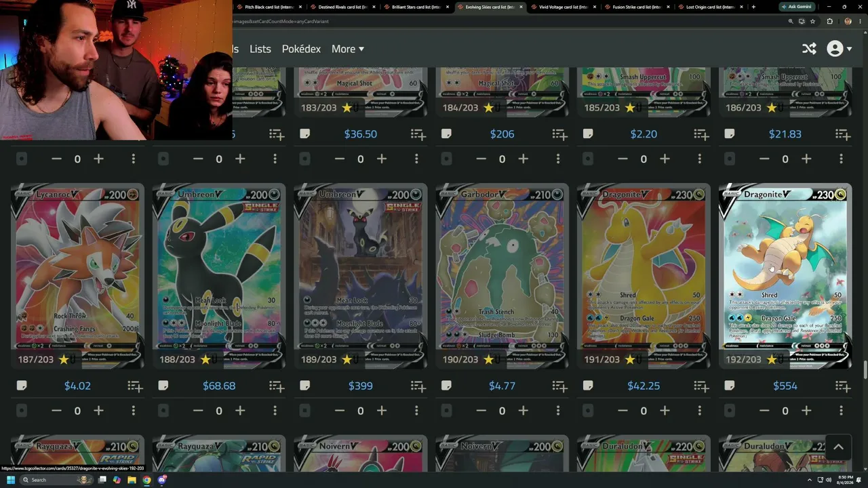The height and width of the screenshot is (488, 868).
Task: Click the random card shuffle icon
Action: coord(809,49)
